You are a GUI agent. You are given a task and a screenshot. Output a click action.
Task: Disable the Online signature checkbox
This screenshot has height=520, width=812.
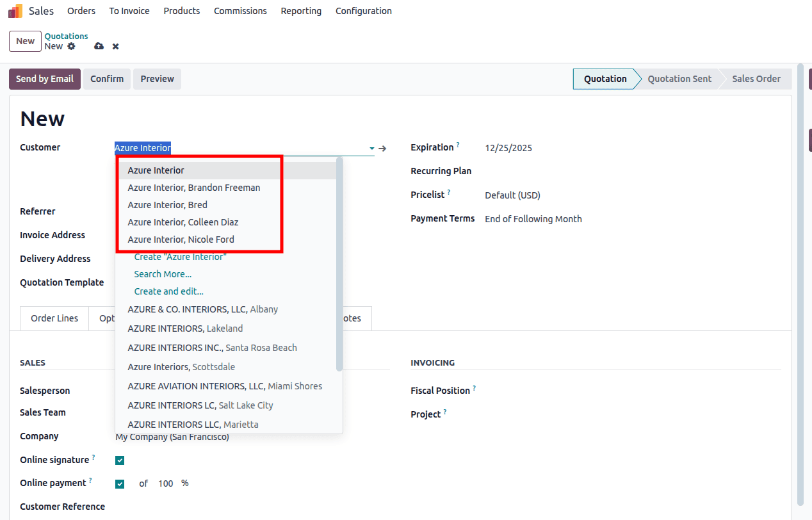(120, 460)
